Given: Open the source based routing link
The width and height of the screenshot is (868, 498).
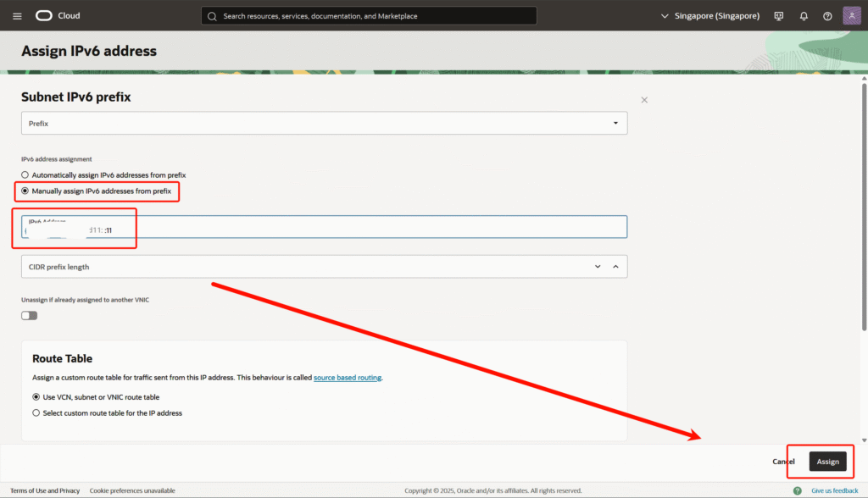Looking at the screenshot, I should [x=348, y=378].
